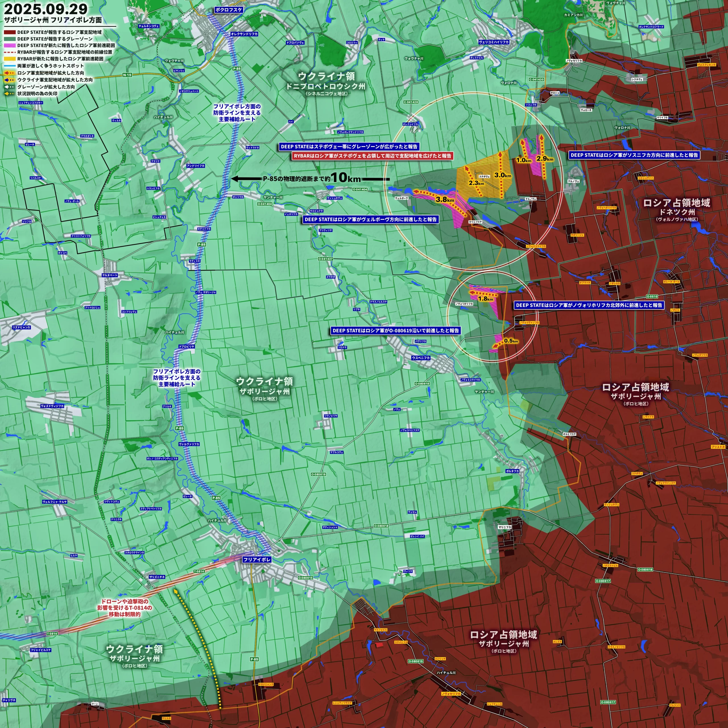Viewport: 728px width, 728px height.
Task: Click the dark red Russian-controlled legend swatch
Action: 9,32
